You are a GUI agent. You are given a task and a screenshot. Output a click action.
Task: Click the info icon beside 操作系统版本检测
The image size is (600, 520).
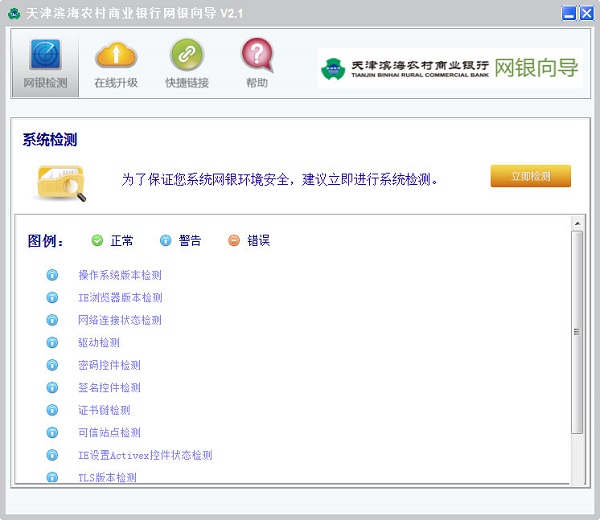53,275
